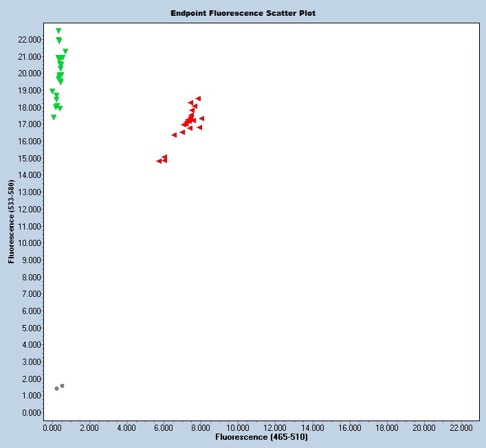486x448 pixels.
Task: Click the topmost green triangle data point
Action: coord(58,31)
